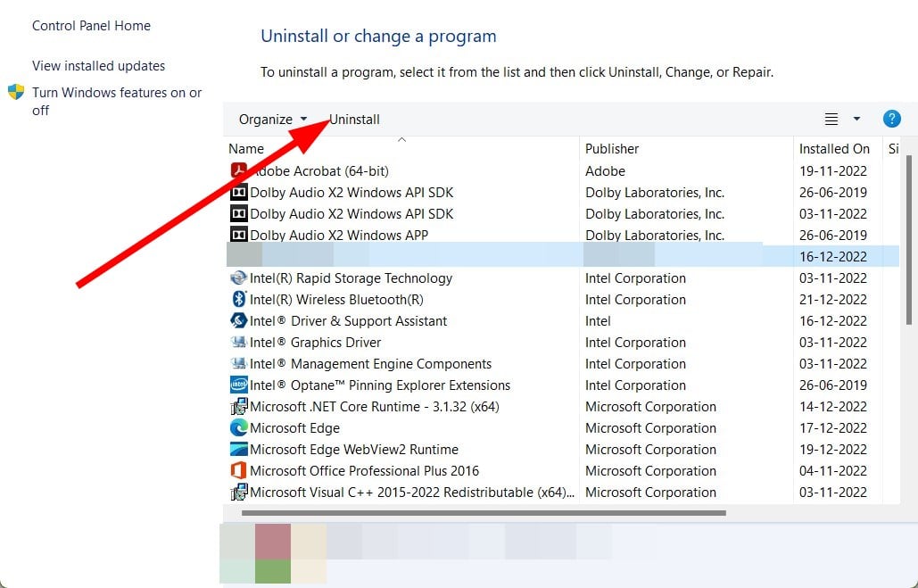Click the Dolby icon dated 26-06-2019 SDK row
This screenshot has width=918, height=588.
pyautogui.click(x=238, y=192)
